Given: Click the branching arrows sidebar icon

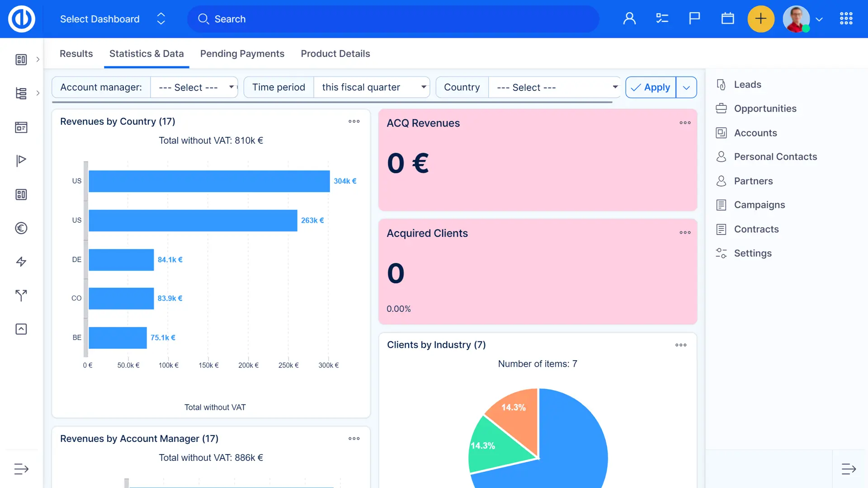Looking at the screenshot, I should 21,296.
